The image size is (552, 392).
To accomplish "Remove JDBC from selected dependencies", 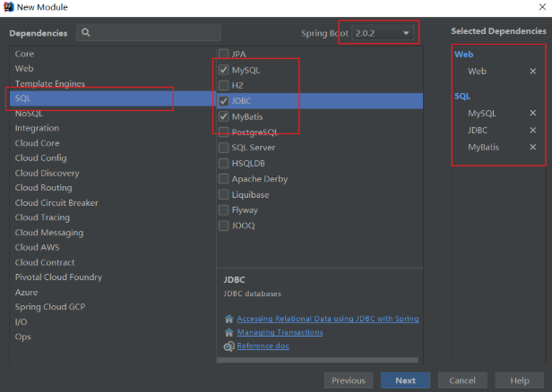I will [x=532, y=131].
